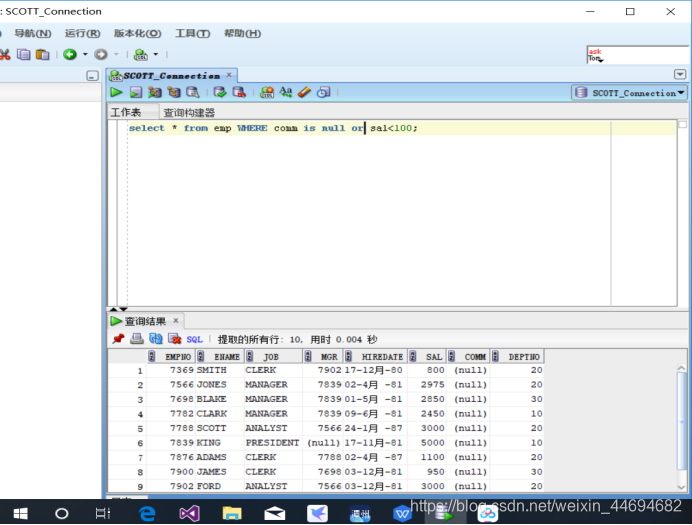The image size is (692, 525).
Task: Open the SCOTT_Connection selector combo box
Action: click(629, 93)
